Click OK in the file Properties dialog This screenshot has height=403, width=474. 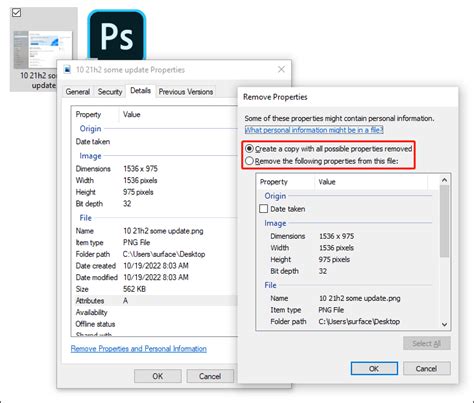pyautogui.click(x=158, y=376)
